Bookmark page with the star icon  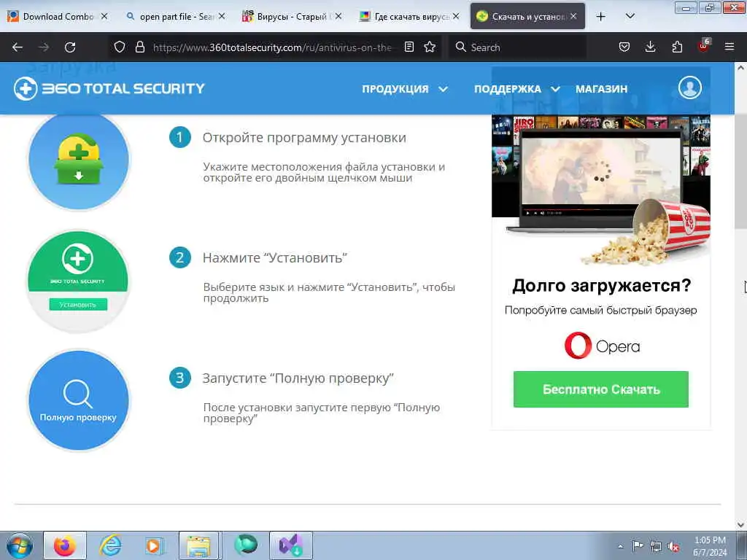click(x=430, y=47)
